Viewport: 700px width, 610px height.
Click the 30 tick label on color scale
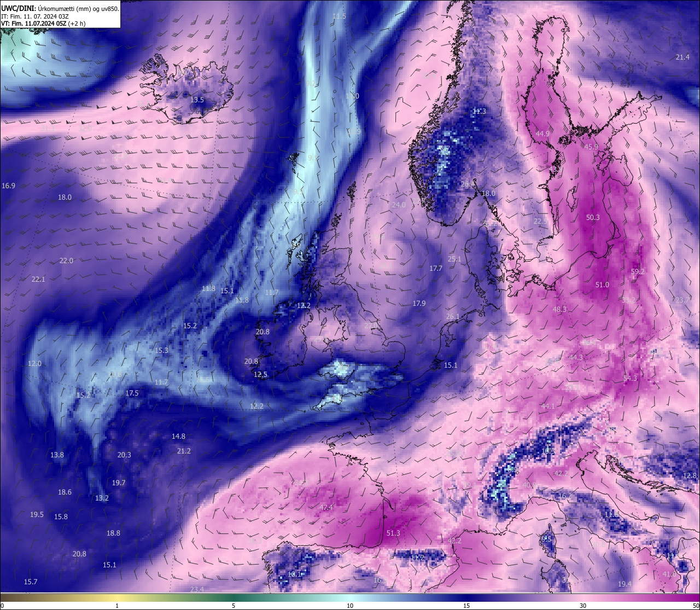[x=583, y=606]
